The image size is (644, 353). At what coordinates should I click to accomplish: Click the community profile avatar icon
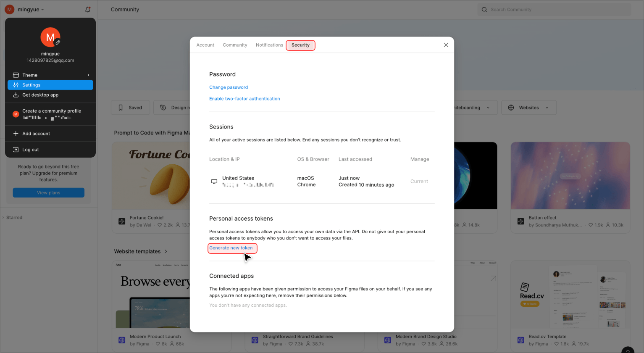click(x=16, y=114)
